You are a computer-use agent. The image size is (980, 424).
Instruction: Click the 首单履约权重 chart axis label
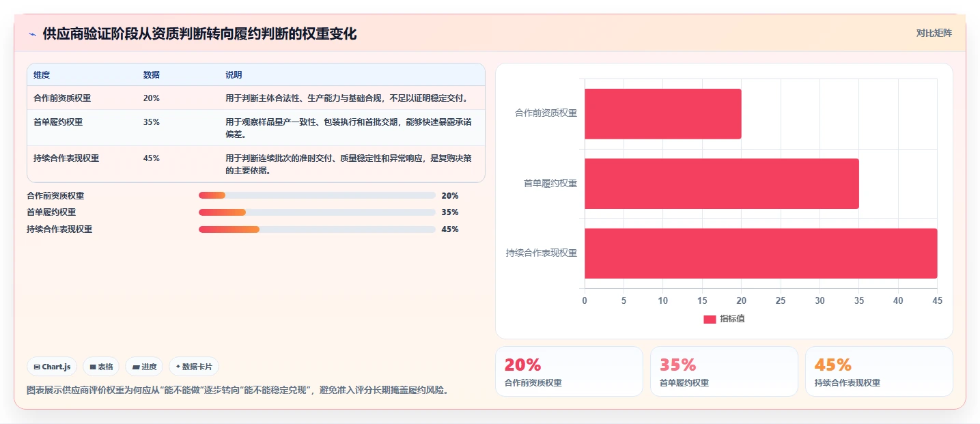pyautogui.click(x=550, y=184)
